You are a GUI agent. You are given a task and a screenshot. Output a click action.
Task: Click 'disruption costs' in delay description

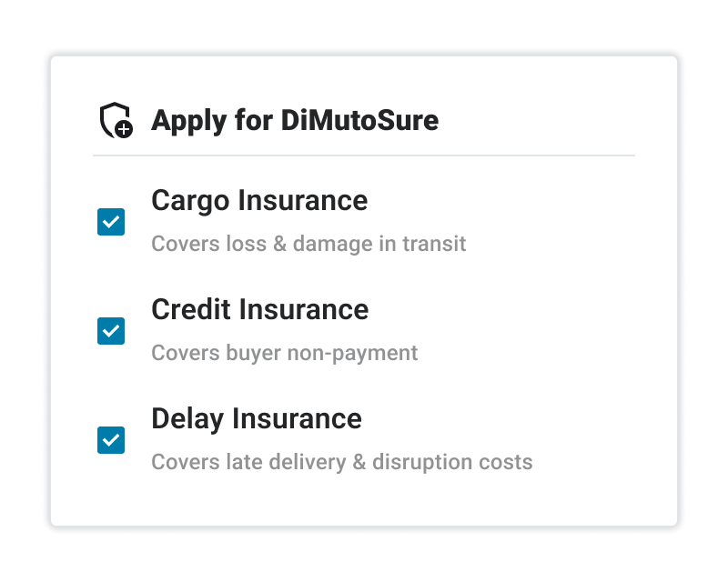pos(452,462)
